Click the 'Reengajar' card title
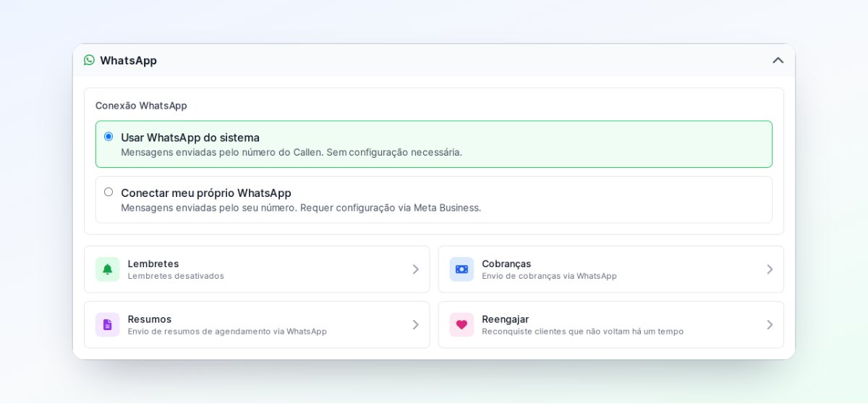This screenshot has height=404, width=868. click(506, 319)
